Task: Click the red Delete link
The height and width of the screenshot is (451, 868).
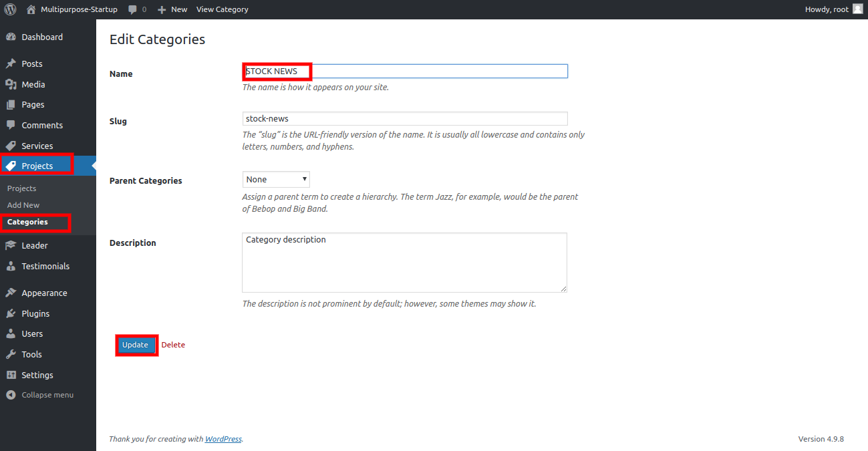Action: [173, 345]
